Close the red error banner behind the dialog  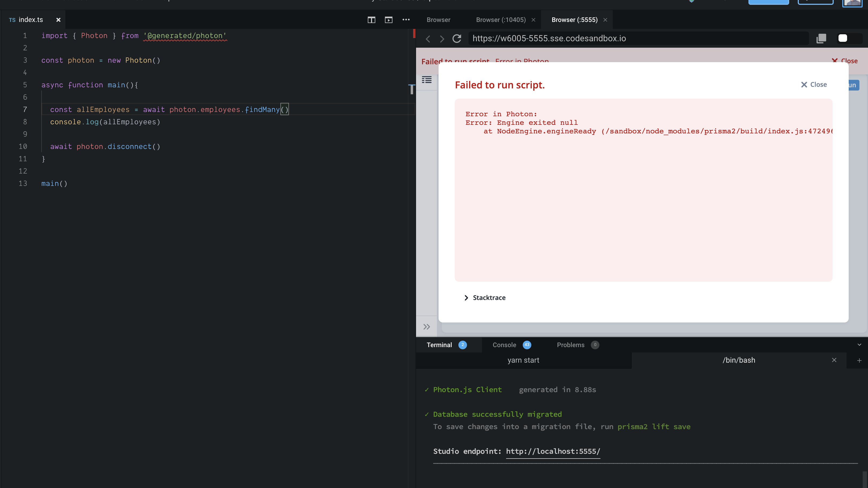844,61
